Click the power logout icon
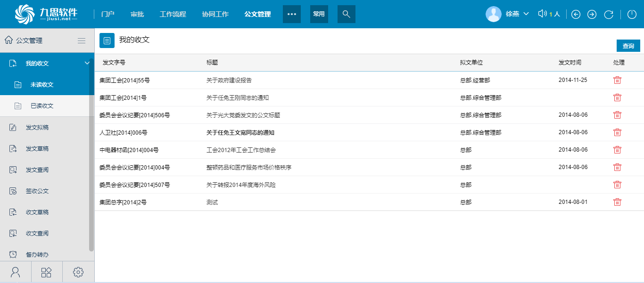The height and width of the screenshot is (283, 644). [x=632, y=14]
